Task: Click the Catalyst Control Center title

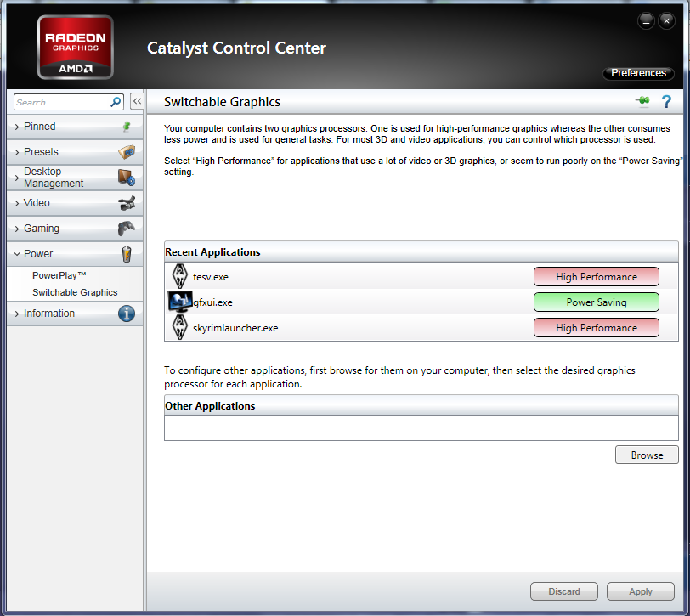Action: tap(236, 48)
